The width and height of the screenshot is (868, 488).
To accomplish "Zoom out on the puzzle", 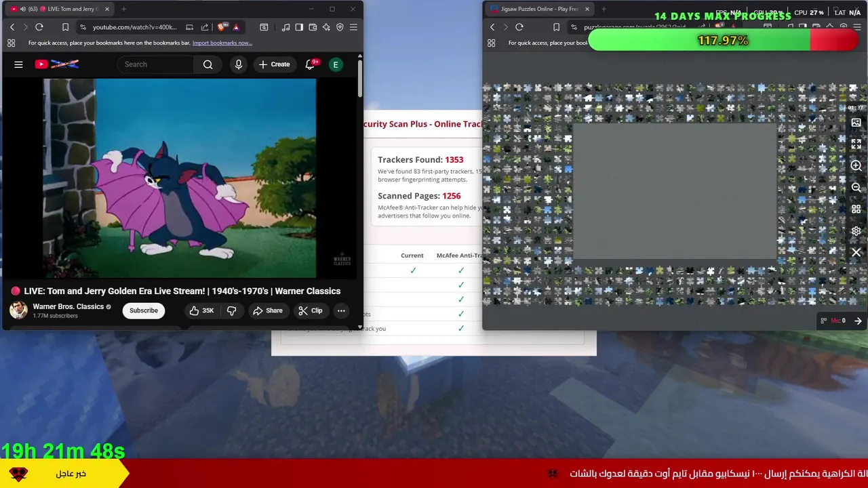I will pos(856,187).
